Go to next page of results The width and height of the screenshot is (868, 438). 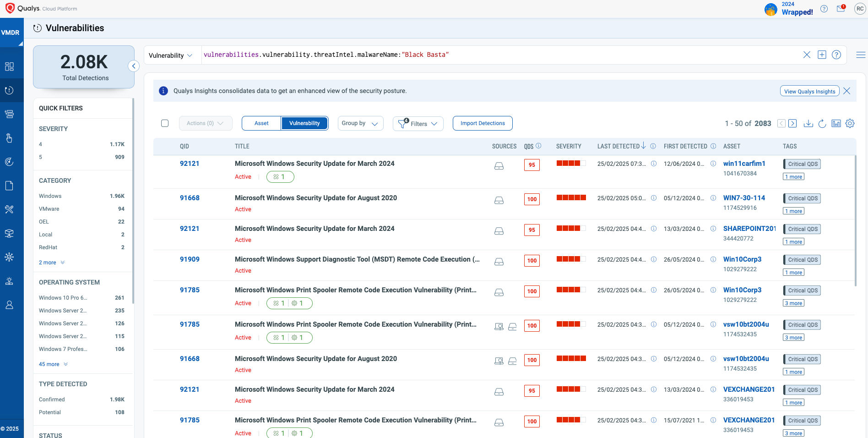[x=793, y=123]
